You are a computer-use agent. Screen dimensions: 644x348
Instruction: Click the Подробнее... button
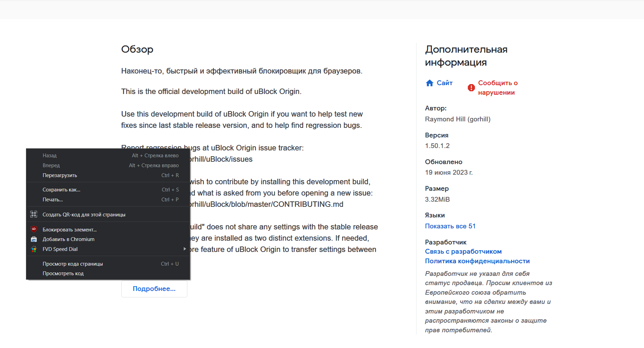pyautogui.click(x=154, y=289)
